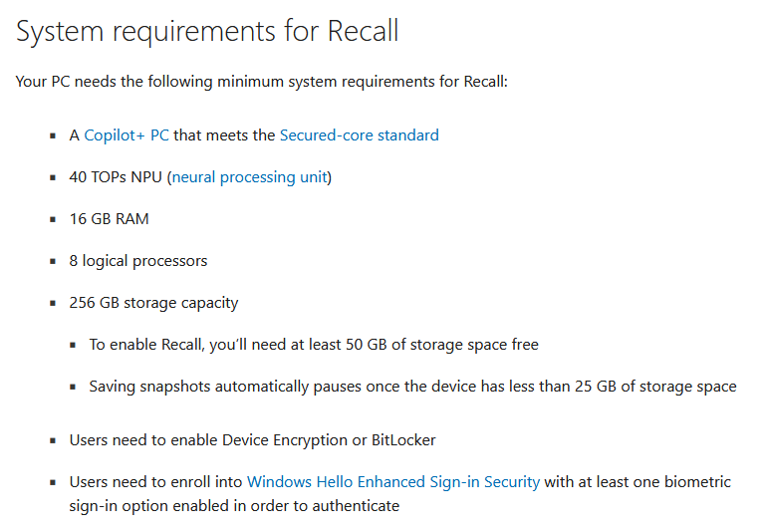Click the "16 GB RAM" list item
Viewport: 769px width, 532px height.
[x=109, y=219]
